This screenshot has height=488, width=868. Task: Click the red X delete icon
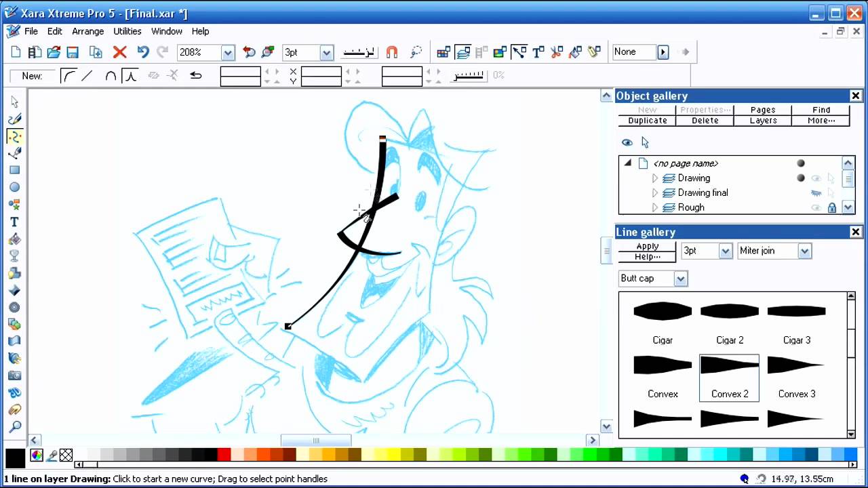click(120, 52)
